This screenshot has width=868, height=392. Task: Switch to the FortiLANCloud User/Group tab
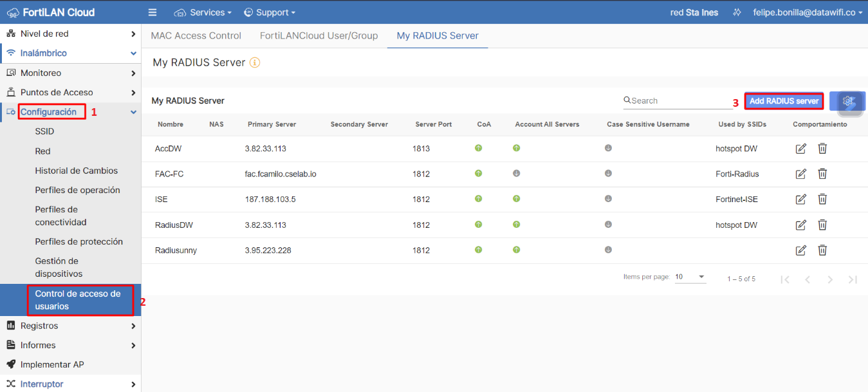319,35
